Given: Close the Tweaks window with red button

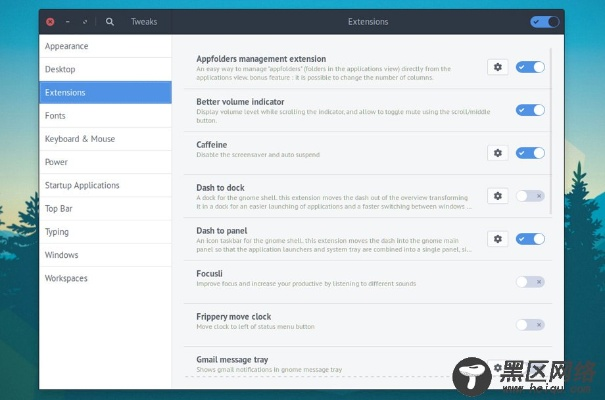Looking at the screenshot, I should pyautogui.click(x=50, y=21).
